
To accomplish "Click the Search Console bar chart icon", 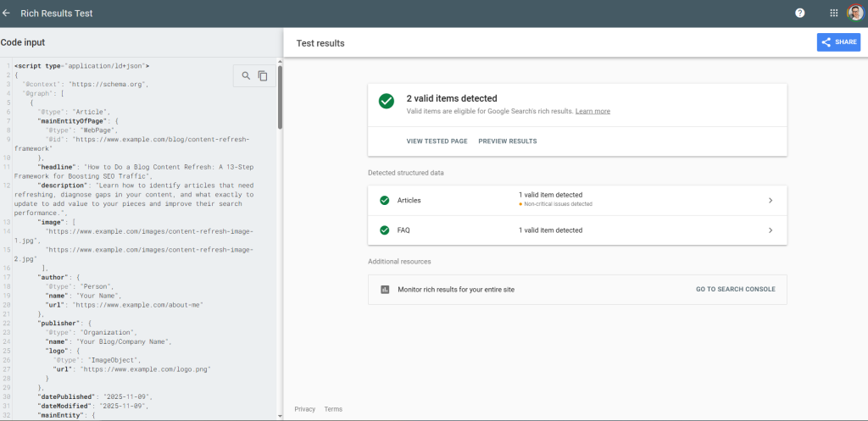I will (385, 290).
